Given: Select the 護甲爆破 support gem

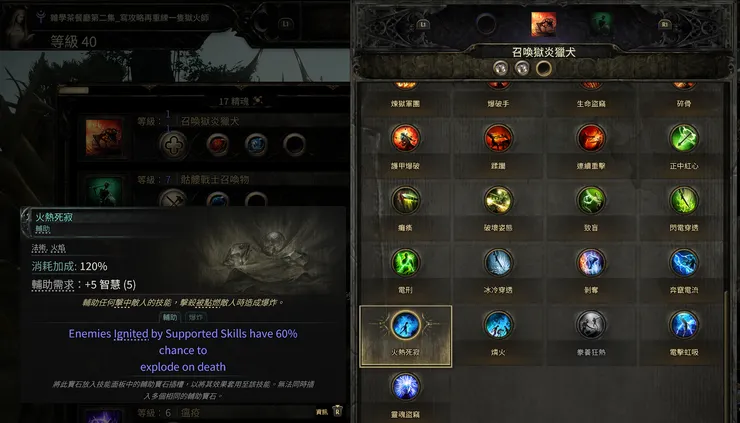Looking at the screenshot, I should click(x=405, y=147).
